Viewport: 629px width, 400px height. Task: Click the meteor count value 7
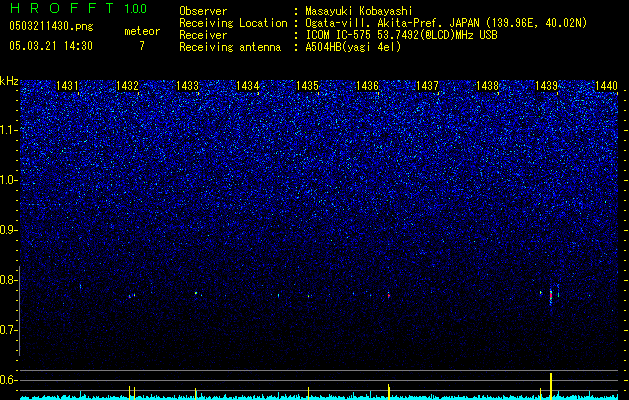tap(142, 46)
